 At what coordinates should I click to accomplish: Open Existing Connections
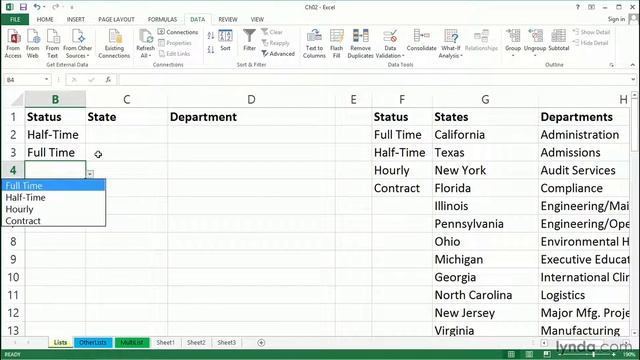tap(114, 43)
